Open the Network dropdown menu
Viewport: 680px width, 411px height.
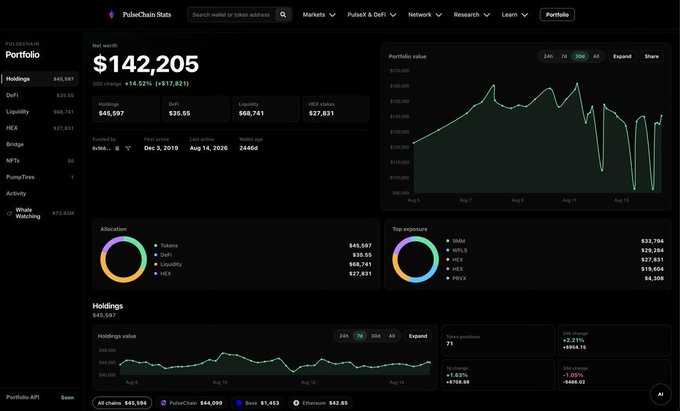click(425, 15)
